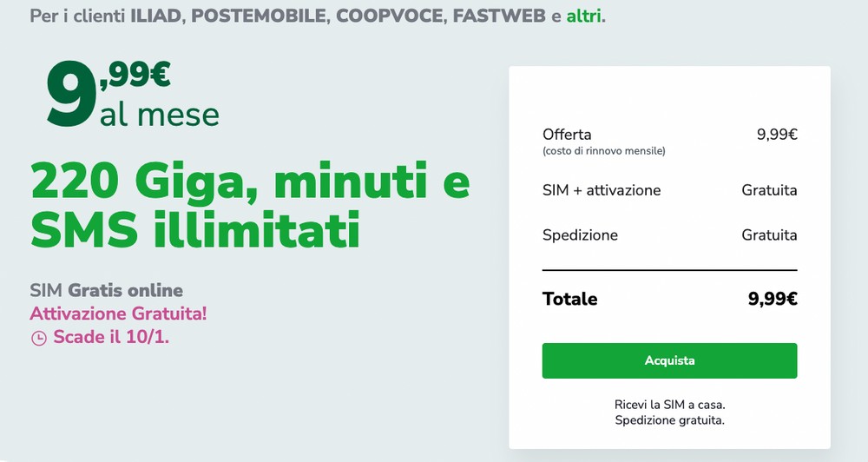The image size is (868, 462).
Task: Select Gratuita next to SIM + attivazione
Action: (x=769, y=190)
